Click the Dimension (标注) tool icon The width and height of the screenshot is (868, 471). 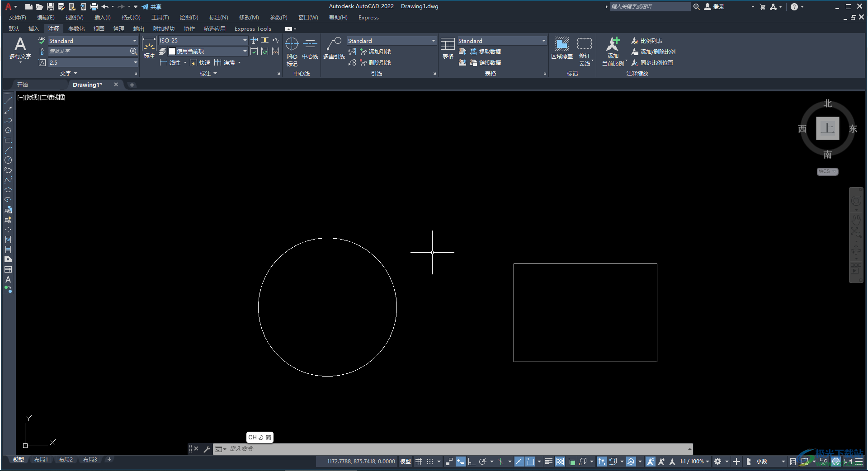point(149,48)
